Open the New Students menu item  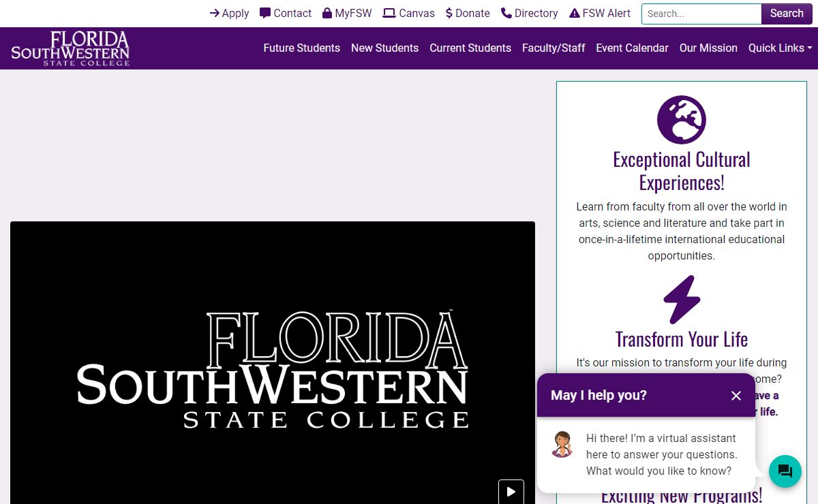click(x=385, y=48)
